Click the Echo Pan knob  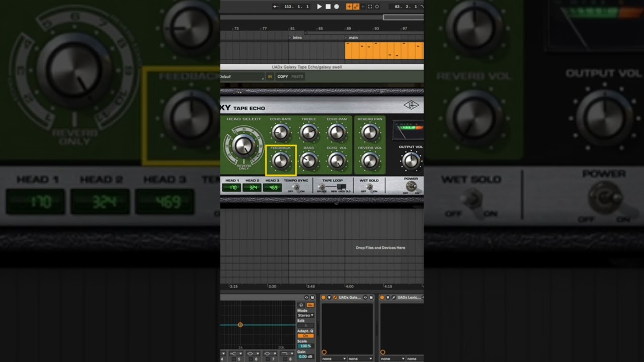(336, 132)
